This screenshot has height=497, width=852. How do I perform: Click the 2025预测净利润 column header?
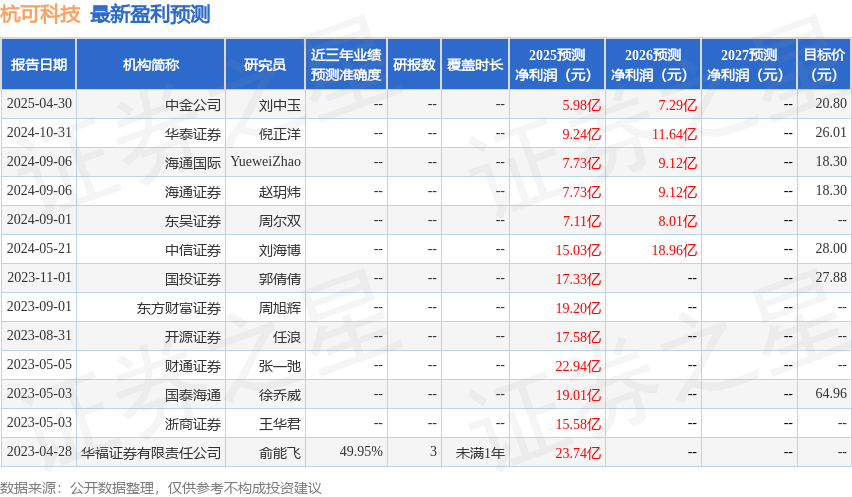(557, 65)
